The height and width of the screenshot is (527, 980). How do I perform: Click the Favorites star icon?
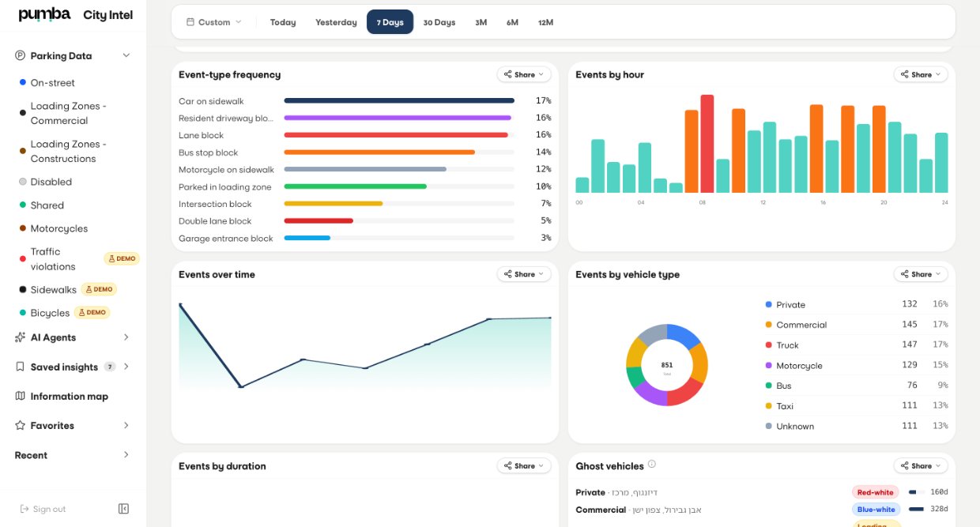[x=21, y=425]
